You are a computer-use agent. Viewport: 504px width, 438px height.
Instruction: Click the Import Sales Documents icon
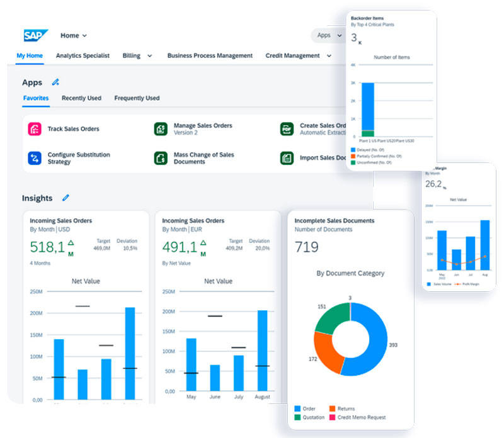tap(287, 158)
